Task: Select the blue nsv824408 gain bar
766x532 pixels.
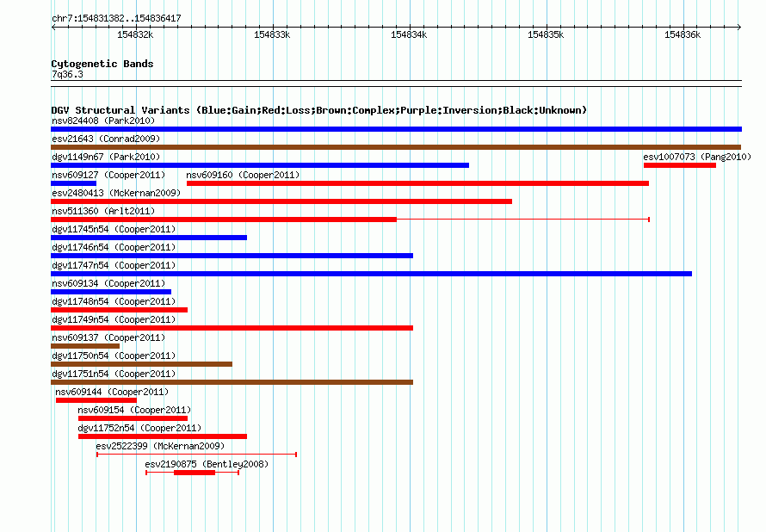Action: [x=396, y=129]
